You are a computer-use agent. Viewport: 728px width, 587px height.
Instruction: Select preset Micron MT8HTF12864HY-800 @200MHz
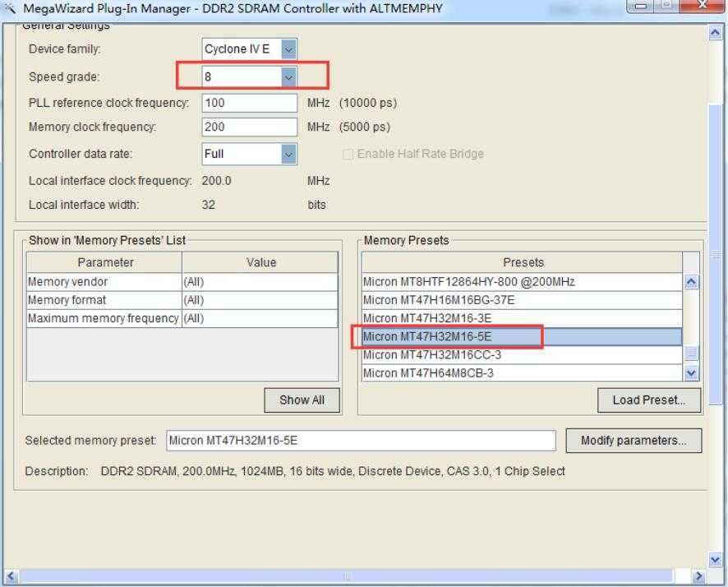pyautogui.click(x=522, y=282)
